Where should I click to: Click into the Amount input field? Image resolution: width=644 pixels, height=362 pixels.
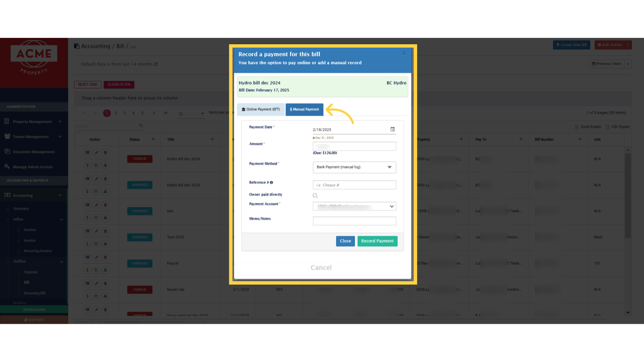tap(354, 146)
